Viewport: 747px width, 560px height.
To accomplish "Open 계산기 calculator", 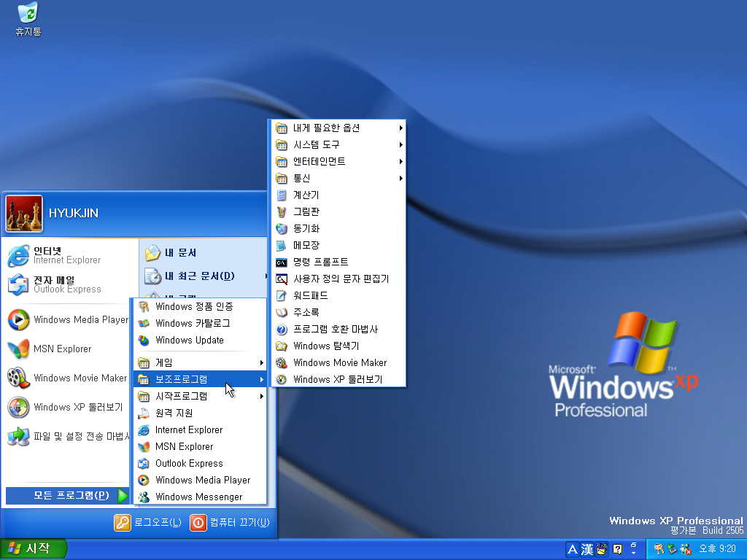I will 338,195.
